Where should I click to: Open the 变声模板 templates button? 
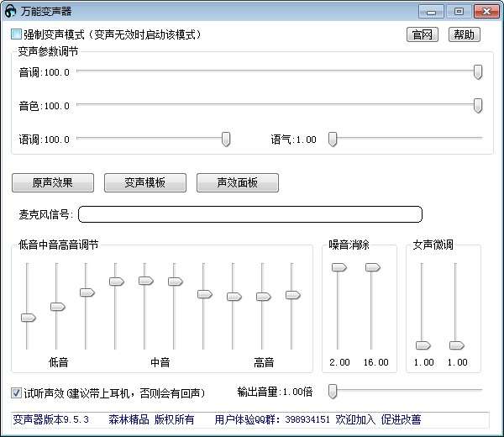[x=145, y=182]
